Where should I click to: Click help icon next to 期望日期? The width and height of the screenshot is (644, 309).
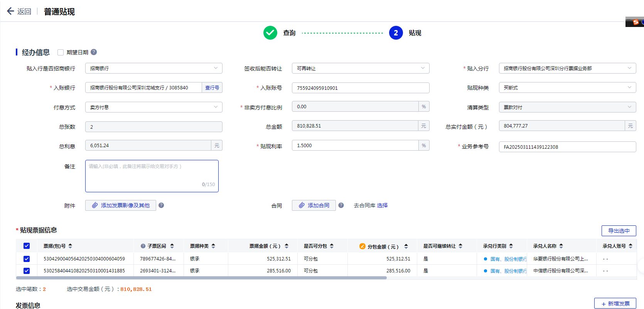94,52
